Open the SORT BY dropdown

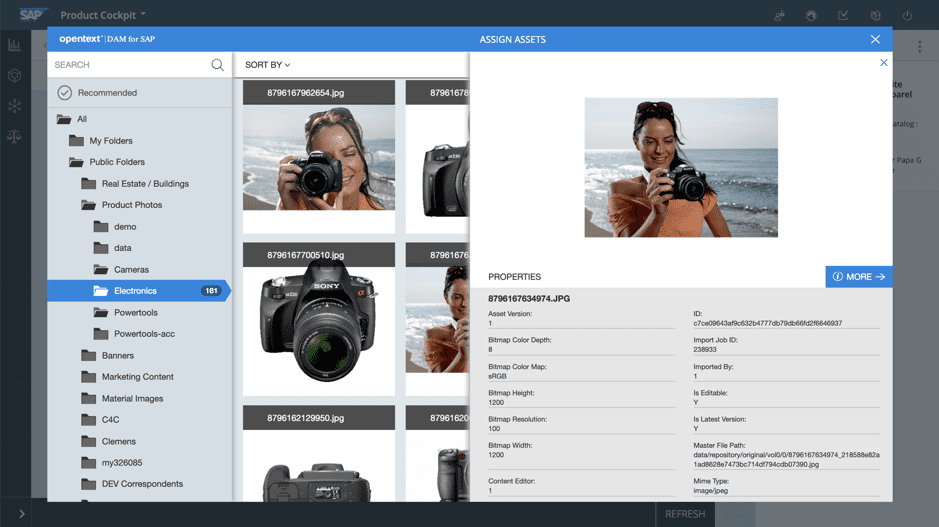(268, 65)
